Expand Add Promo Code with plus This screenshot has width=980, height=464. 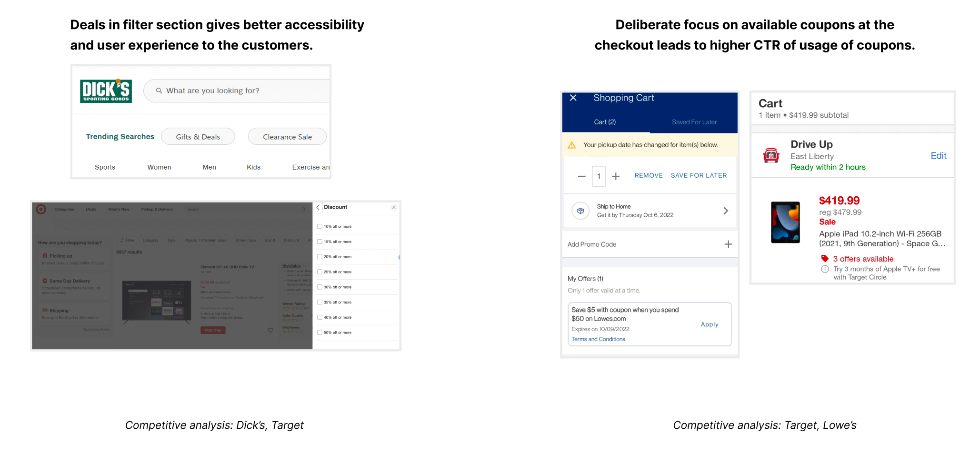click(x=728, y=244)
